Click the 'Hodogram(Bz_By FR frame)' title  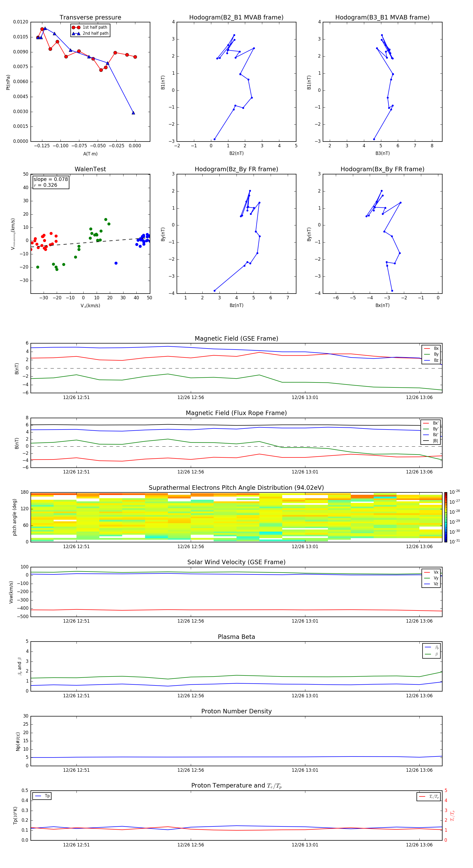236,169
